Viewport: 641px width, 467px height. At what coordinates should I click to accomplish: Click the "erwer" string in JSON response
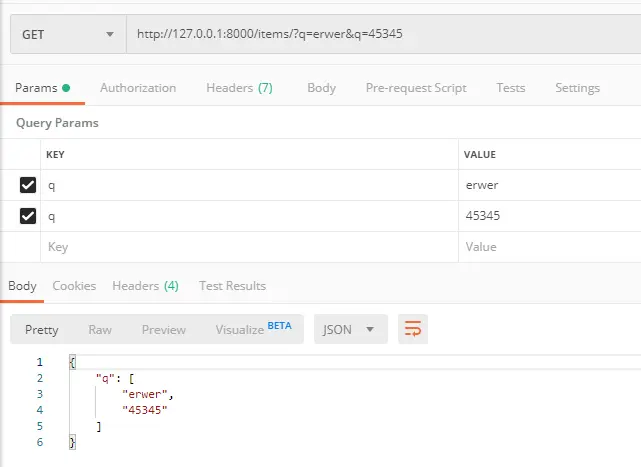145,394
